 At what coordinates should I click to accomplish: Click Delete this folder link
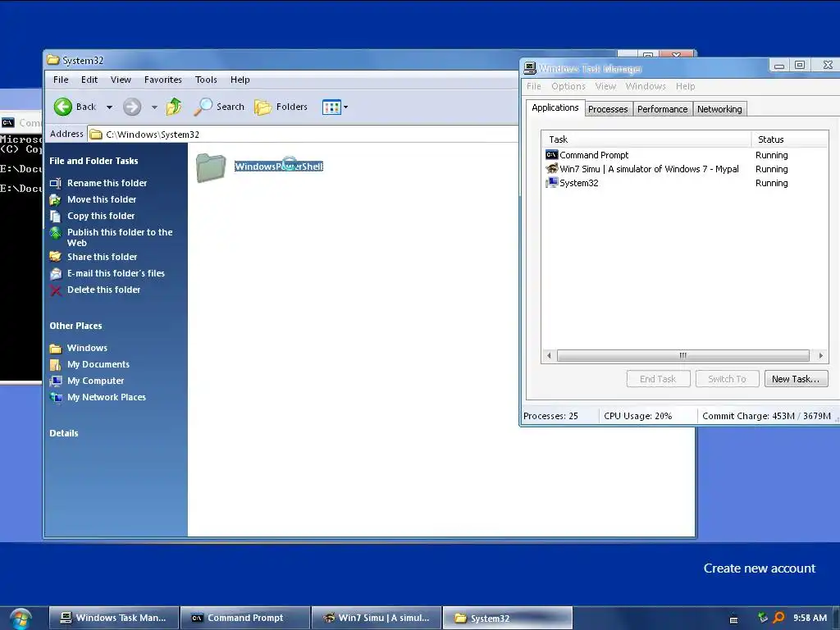click(x=103, y=290)
